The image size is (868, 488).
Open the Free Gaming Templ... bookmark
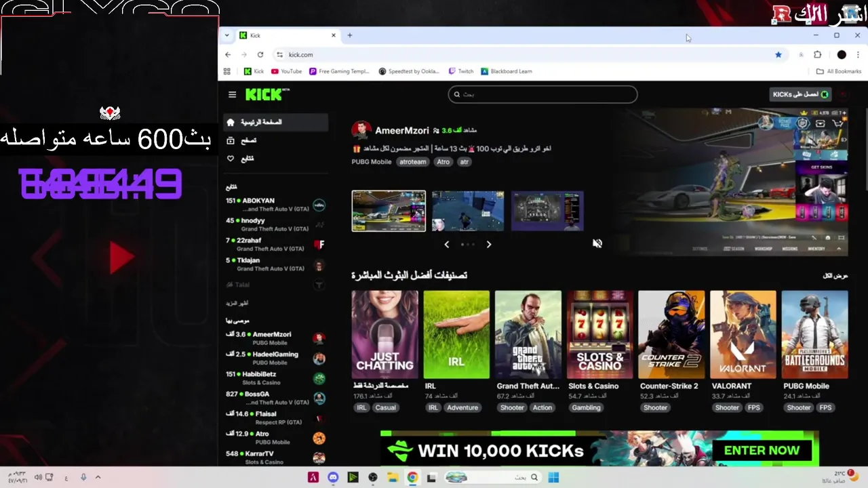[339, 71]
